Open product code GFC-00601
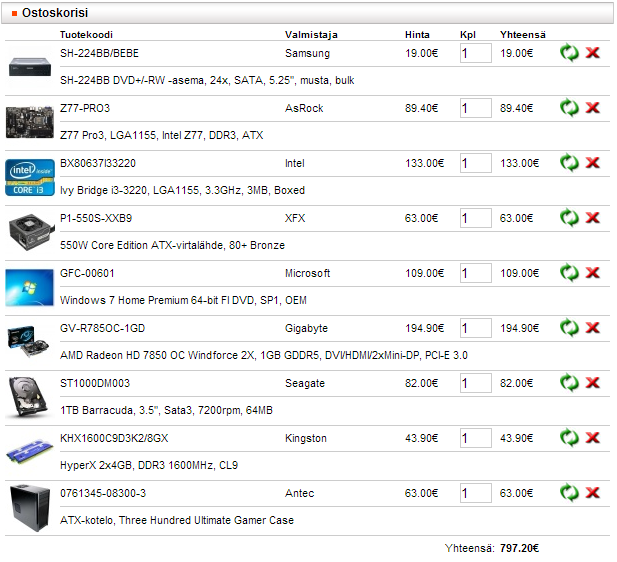 (x=87, y=273)
